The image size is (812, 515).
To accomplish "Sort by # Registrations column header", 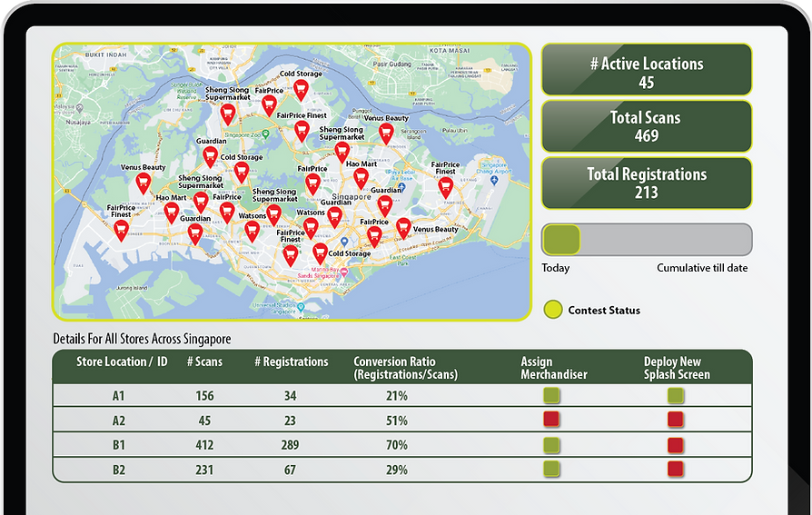I will pyautogui.click(x=291, y=361).
